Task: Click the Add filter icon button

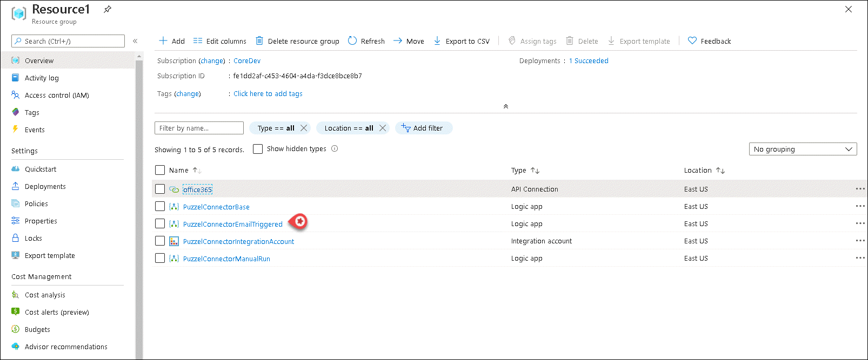Action: click(406, 128)
